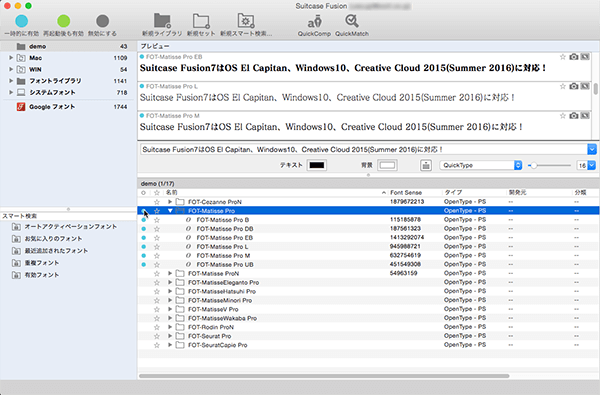Pick the background (背景) color swatch

[387, 165]
